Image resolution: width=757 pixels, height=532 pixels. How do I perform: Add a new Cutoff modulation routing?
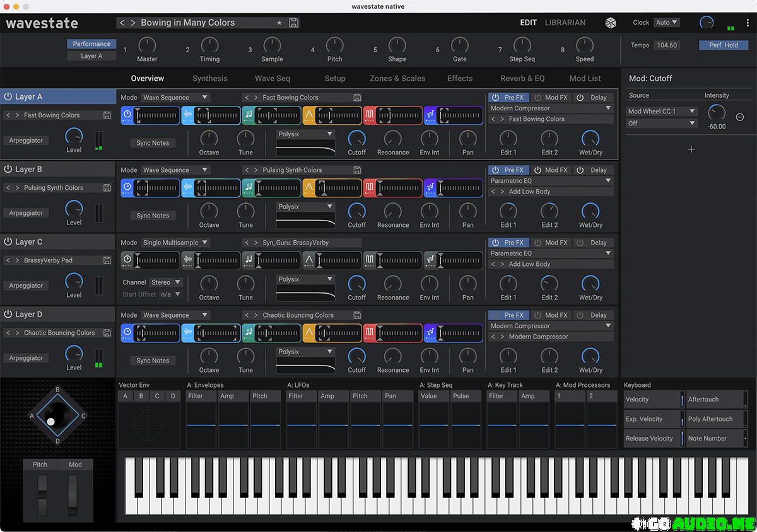pos(691,149)
